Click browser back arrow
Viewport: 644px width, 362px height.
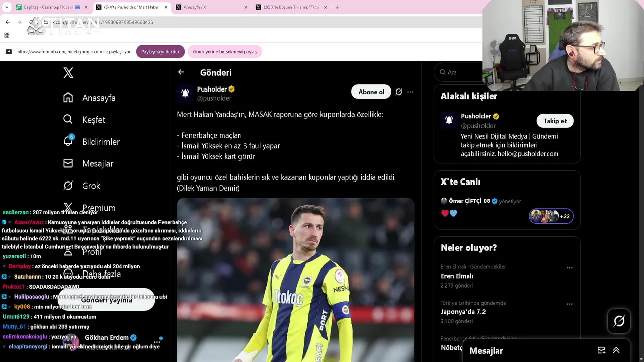point(7,22)
